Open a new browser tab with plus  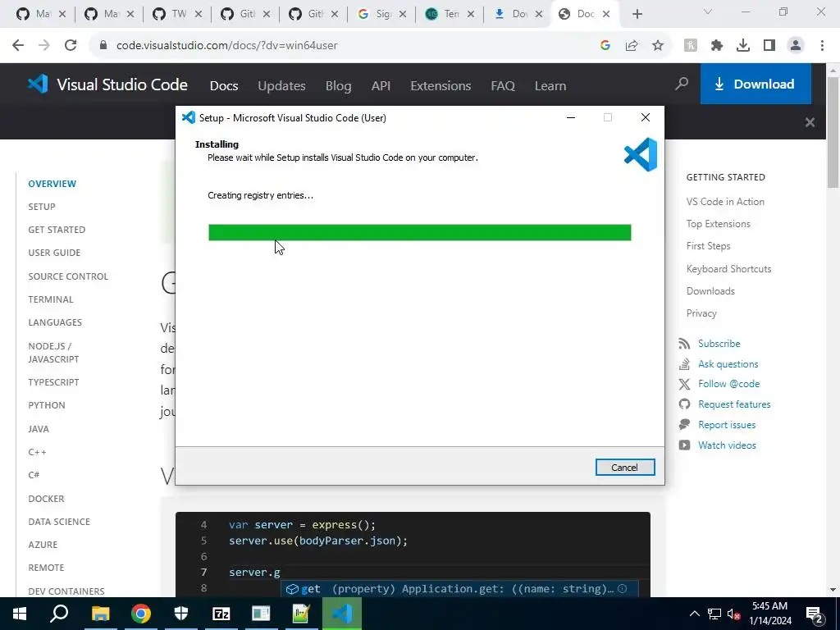(637, 14)
